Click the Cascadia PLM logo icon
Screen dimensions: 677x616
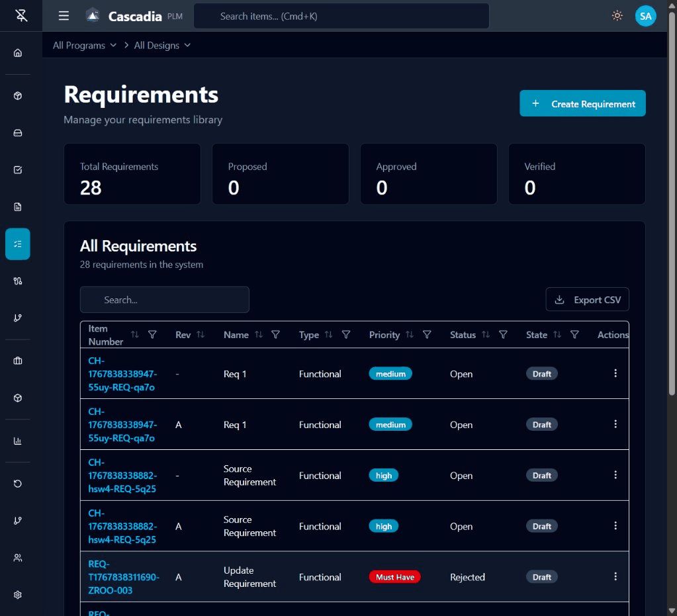(92, 15)
